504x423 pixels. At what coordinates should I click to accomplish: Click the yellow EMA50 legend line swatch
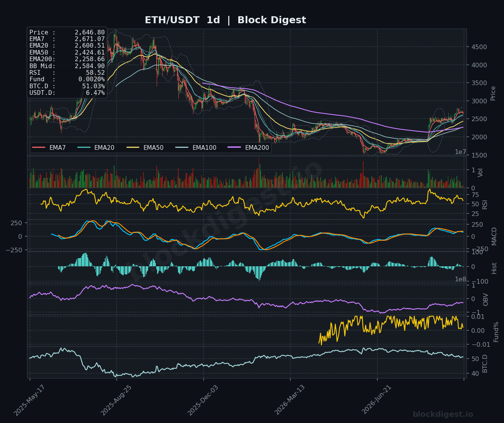(x=133, y=148)
